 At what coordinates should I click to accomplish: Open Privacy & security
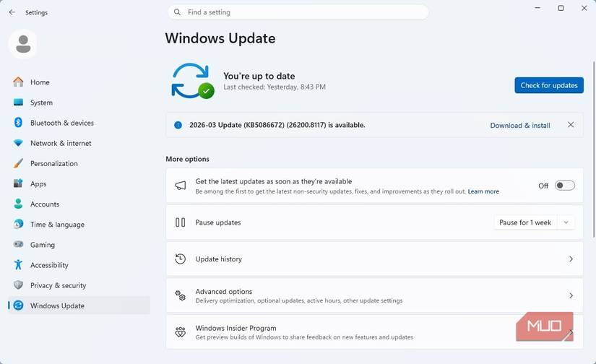[x=79, y=285]
